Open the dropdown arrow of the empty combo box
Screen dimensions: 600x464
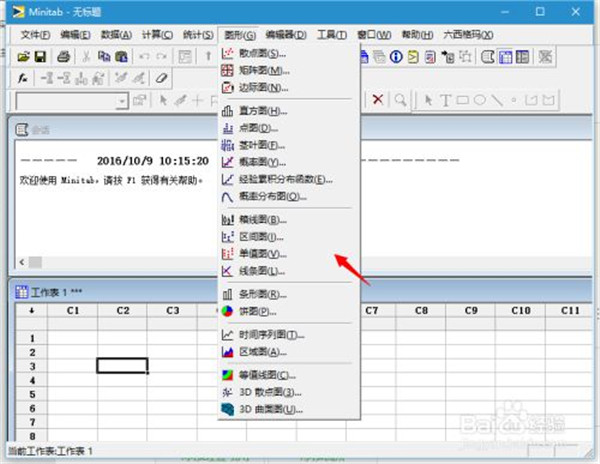point(122,101)
